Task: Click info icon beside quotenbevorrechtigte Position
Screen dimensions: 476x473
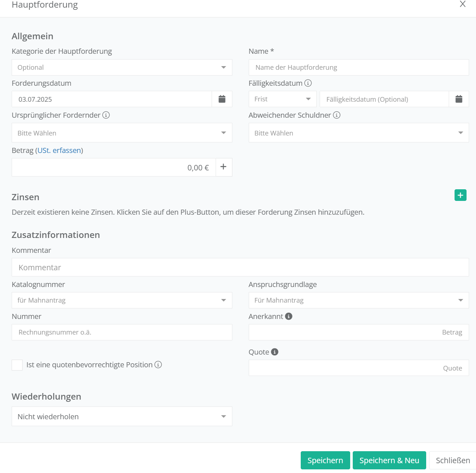Action: (x=158, y=365)
